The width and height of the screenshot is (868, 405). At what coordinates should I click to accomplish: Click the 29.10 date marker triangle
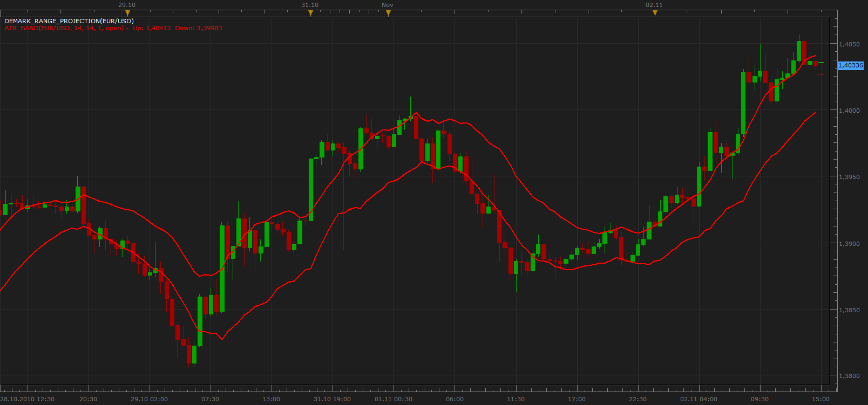(x=127, y=13)
